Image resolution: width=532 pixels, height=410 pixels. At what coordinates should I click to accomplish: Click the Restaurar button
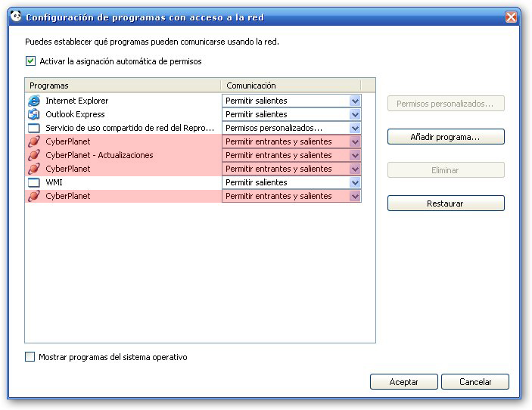pyautogui.click(x=446, y=203)
